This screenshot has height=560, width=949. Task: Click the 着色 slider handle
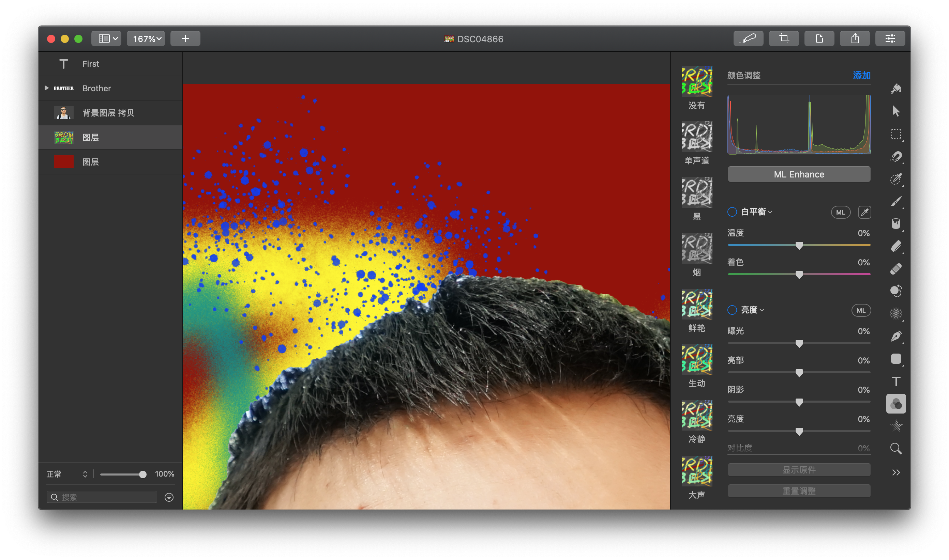(799, 275)
